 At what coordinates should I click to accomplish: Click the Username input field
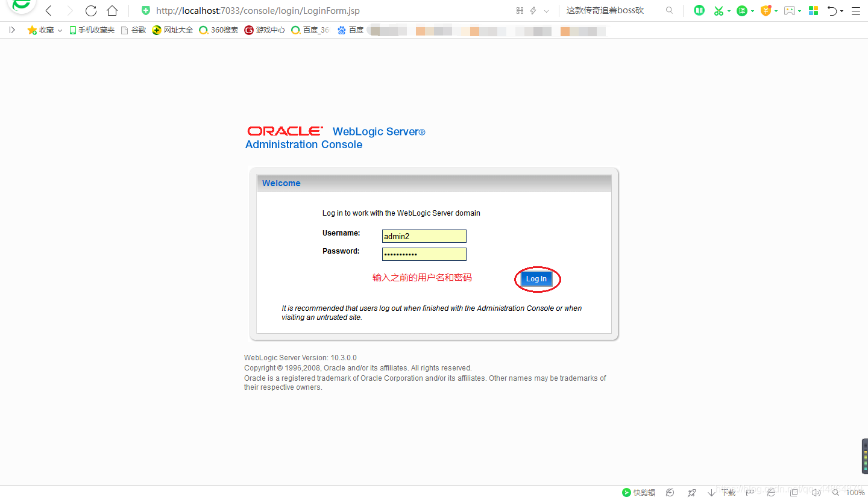(424, 236)
